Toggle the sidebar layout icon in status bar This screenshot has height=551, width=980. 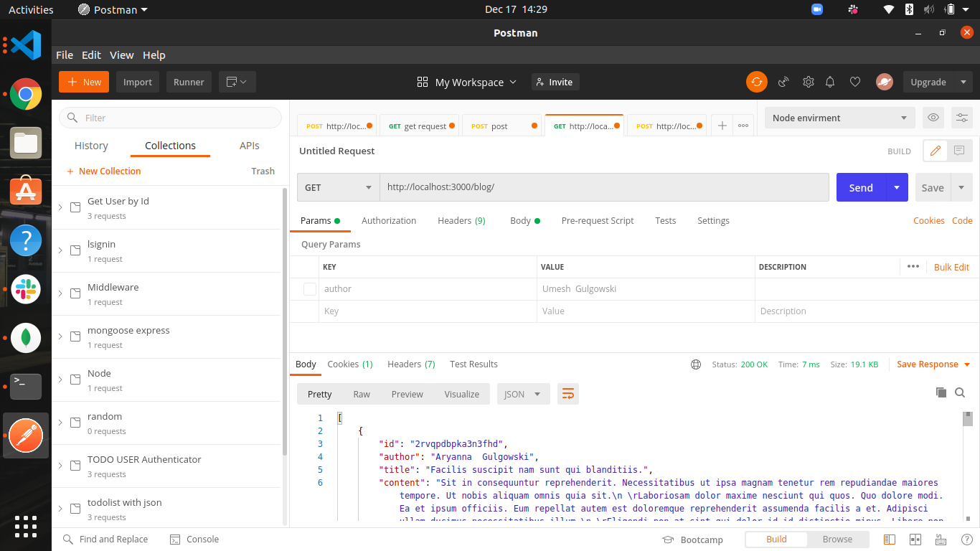890,540
